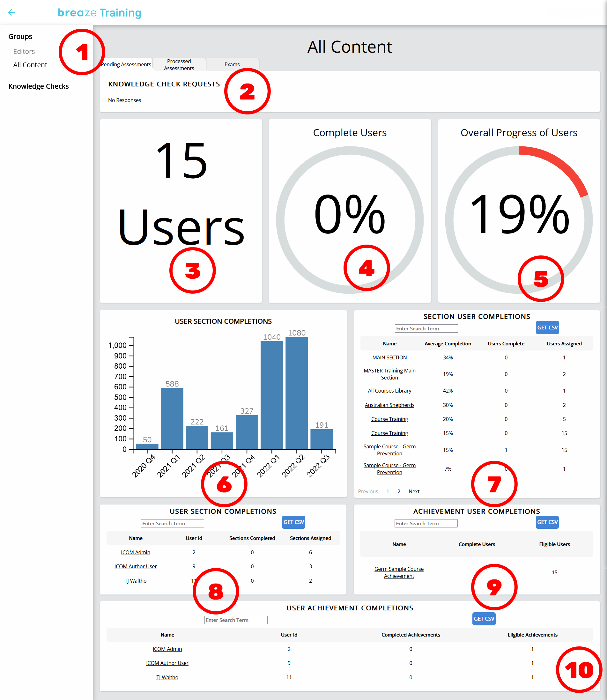Screen dimensions: 607x700
Task: Open the MASTER Training Main Section link
Action: [x=389, y=374]
